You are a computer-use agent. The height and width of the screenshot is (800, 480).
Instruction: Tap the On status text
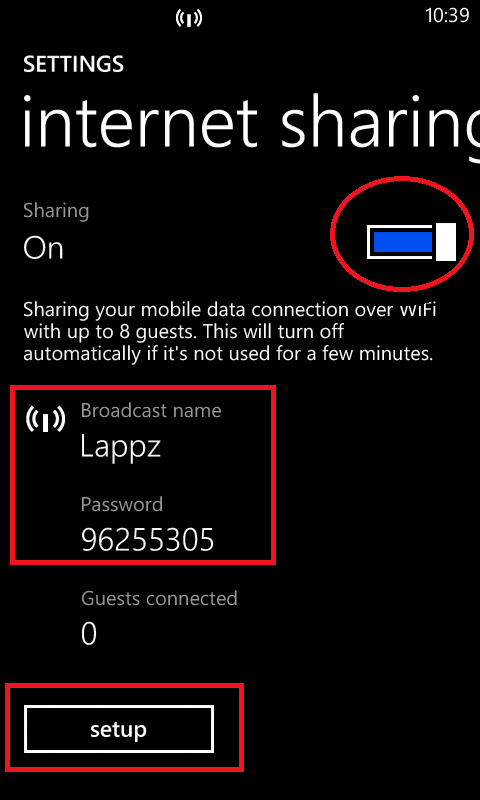[43, 248]
